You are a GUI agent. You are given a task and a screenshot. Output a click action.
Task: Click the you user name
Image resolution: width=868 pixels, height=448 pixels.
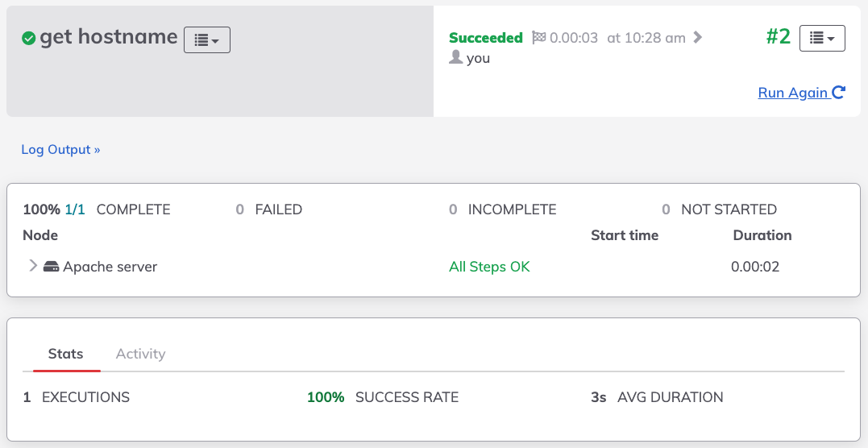[478, 58]
